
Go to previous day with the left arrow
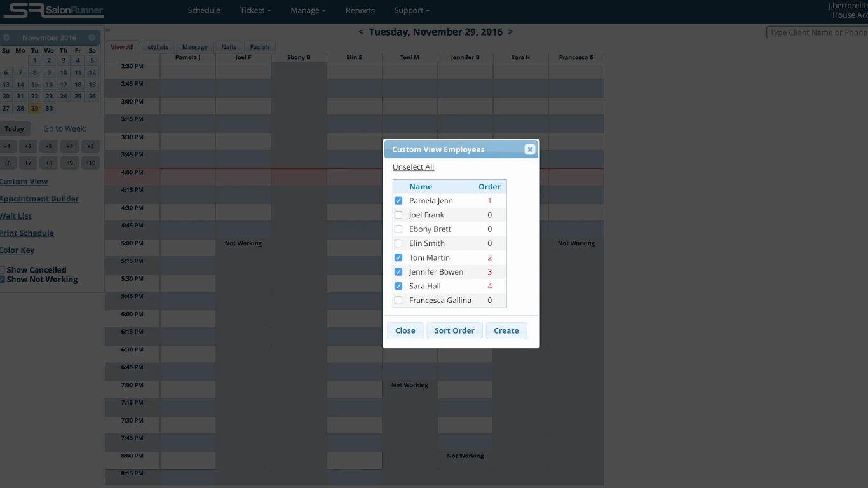coord(360,32)
